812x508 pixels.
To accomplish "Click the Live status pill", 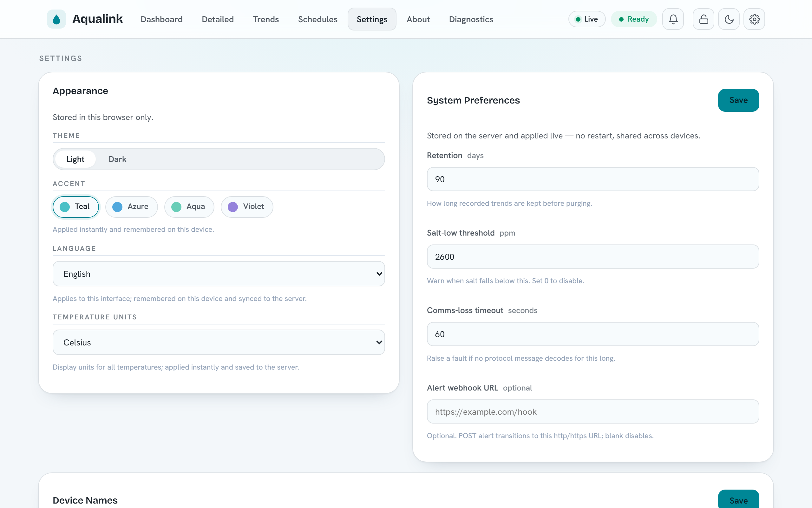I will 587,19.
